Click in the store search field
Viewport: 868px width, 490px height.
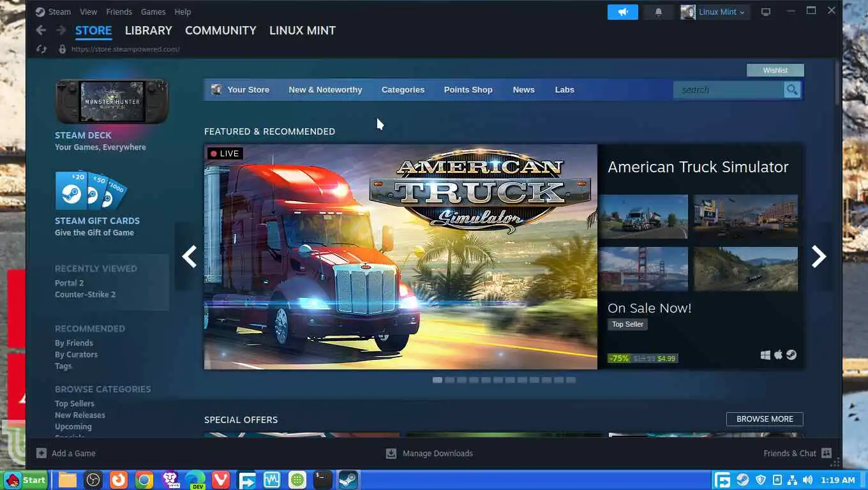point(729,90)
